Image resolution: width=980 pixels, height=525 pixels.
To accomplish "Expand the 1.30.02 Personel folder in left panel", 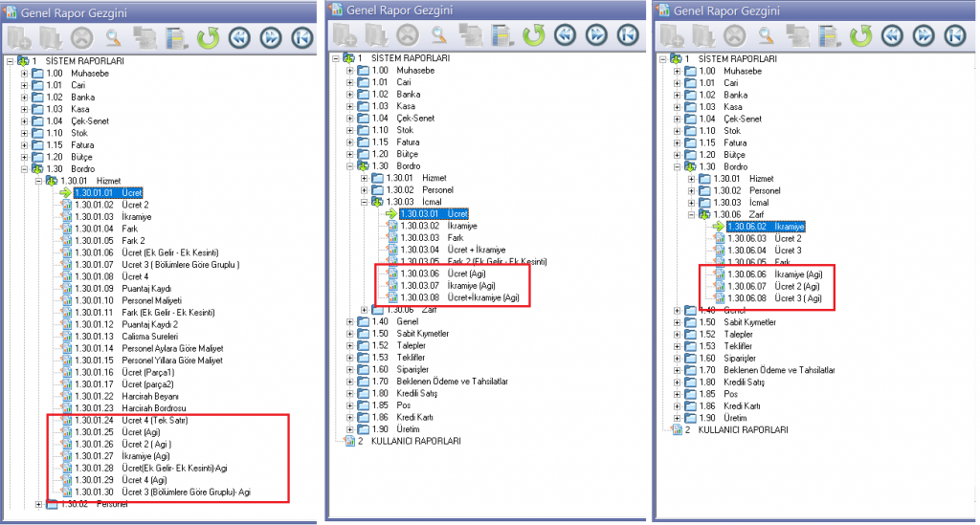I will click(x=38, y=504).
